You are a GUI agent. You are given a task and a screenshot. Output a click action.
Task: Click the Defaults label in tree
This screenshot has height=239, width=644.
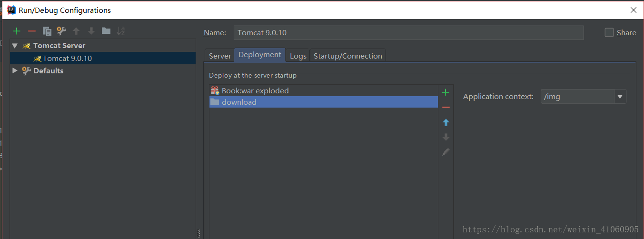coord(48,70)
